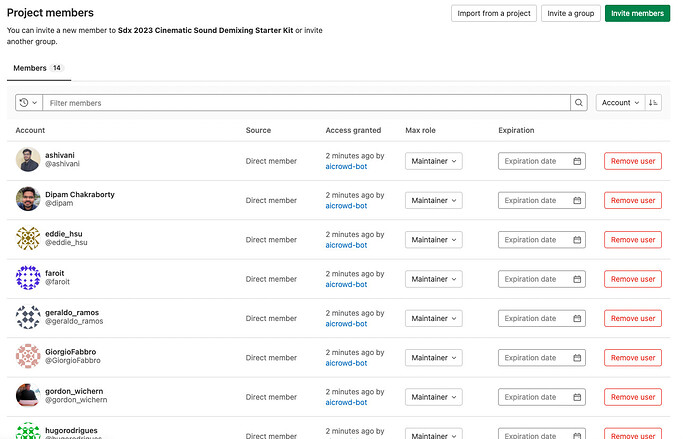Remove user faroit
Screen dimensions: 690x439
click(x=633, y=279)
